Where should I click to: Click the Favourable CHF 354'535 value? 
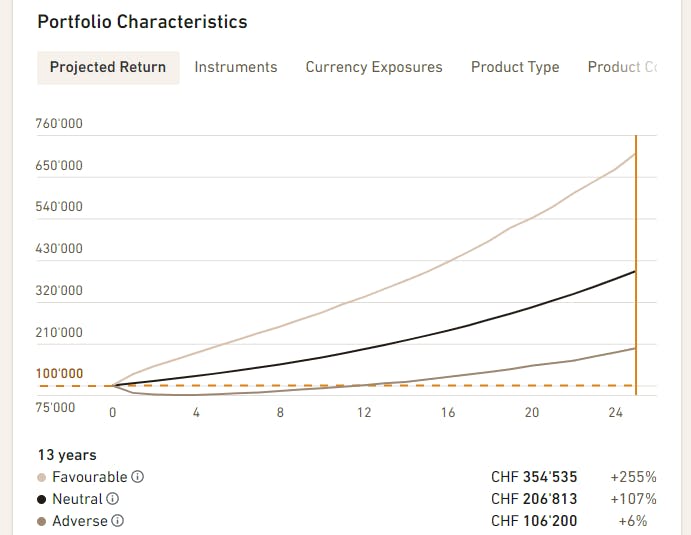[x=534, y=477]
